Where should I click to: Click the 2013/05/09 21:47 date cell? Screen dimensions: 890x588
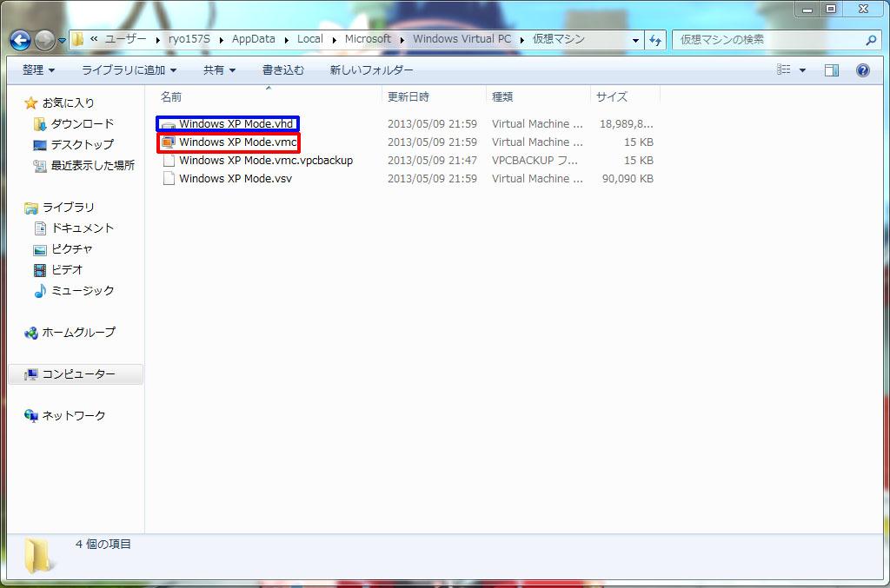433,161
